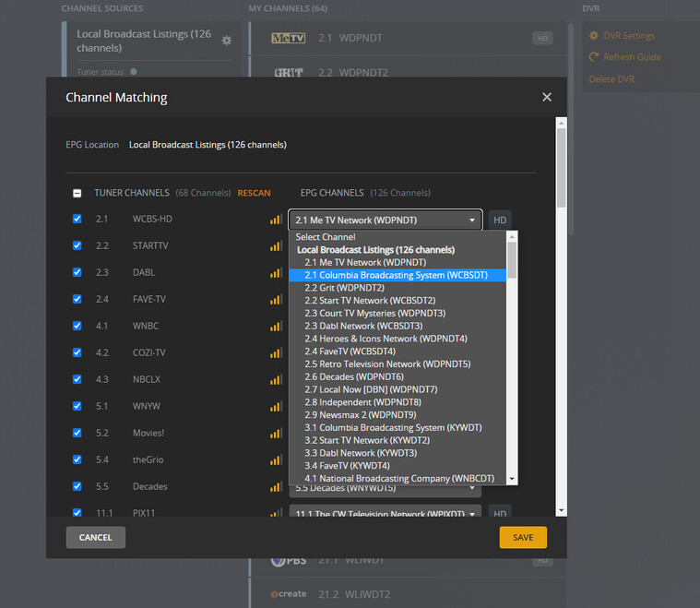Click Delete DVR link
The width and height of the screenshot is (700, 608).
[611, 79]
